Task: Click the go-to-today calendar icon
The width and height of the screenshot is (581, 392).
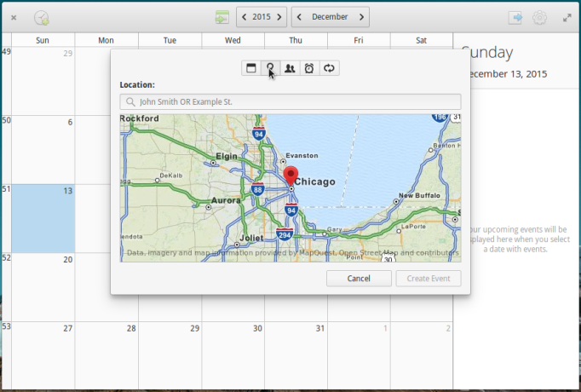Action: click(x=222, y=17)
